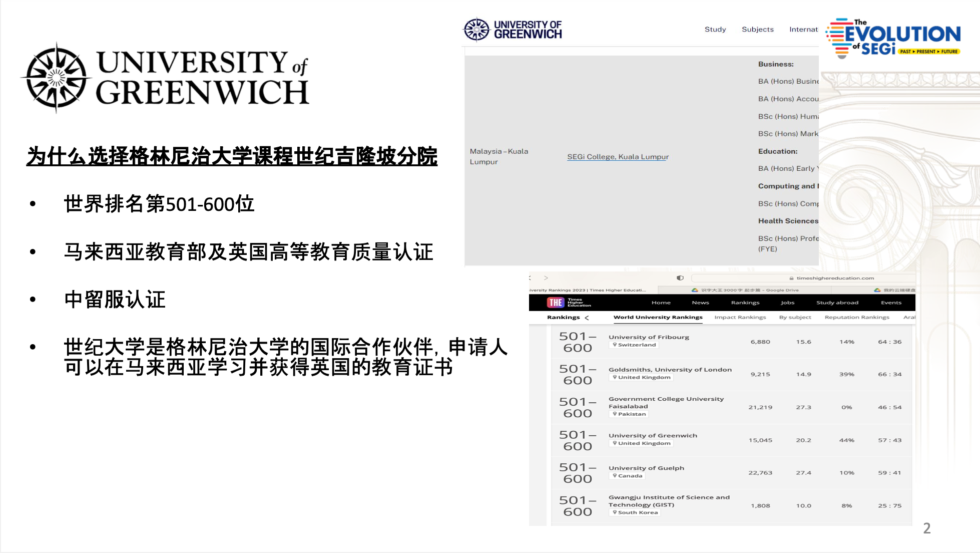Open Jobs in the THE navigation bar

[787, 303]
